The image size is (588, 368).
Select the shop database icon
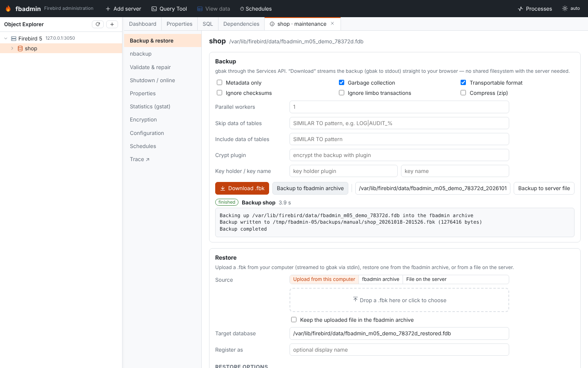click(x=20, y=48)
